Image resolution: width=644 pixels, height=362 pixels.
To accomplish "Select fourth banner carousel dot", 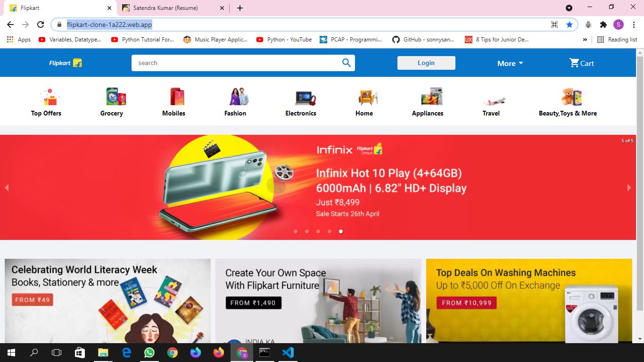I will [x=330, y=231].
